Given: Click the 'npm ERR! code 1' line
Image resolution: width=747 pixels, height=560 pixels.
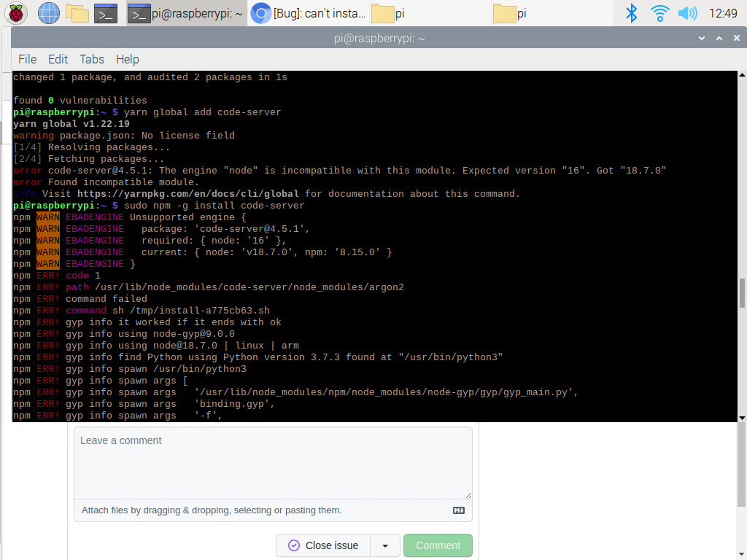Looking at the screenshot, I should [57, 276].
